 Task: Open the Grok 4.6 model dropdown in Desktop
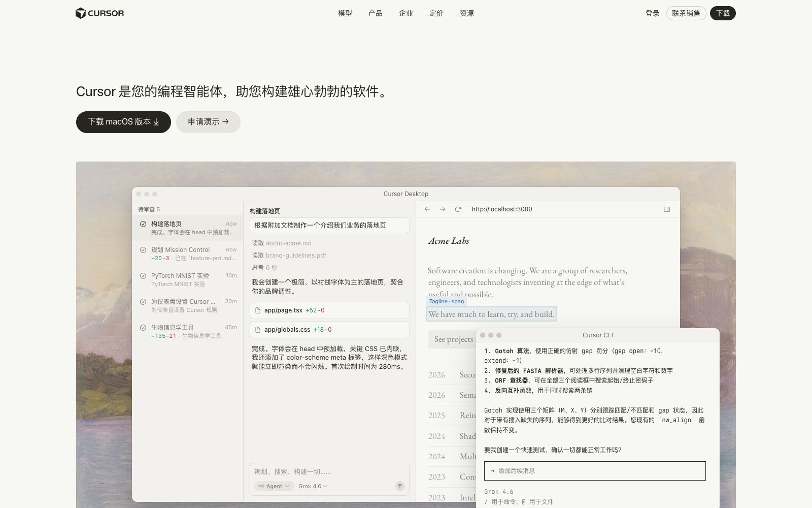(x=313, y=486)
